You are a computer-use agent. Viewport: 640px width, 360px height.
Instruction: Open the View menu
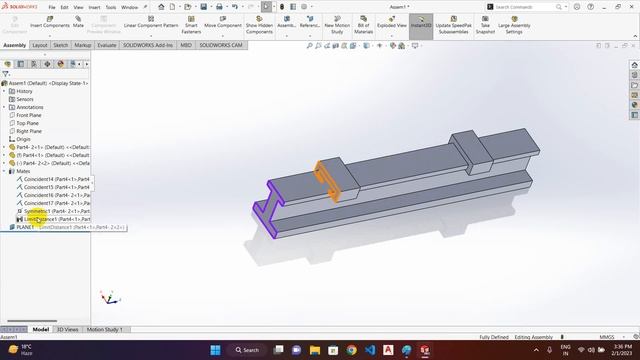(x=78, y=7)
